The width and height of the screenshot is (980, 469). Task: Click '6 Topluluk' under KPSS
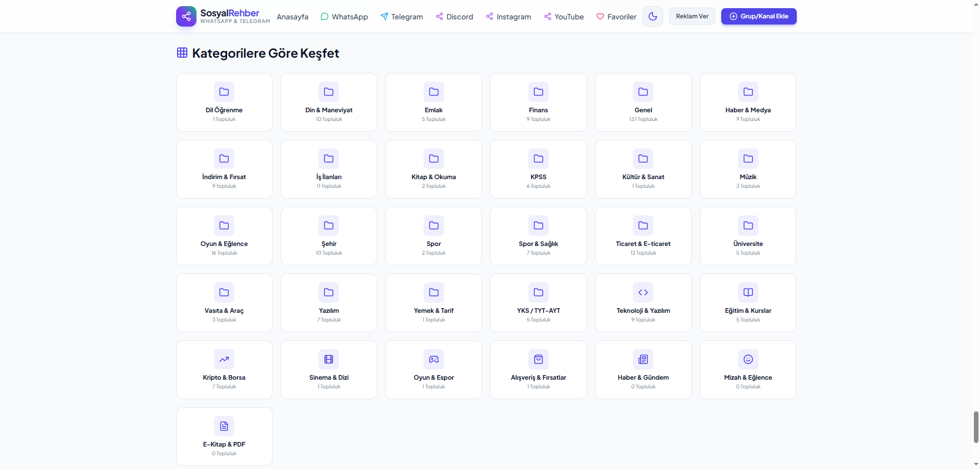[x=538, y=186]
